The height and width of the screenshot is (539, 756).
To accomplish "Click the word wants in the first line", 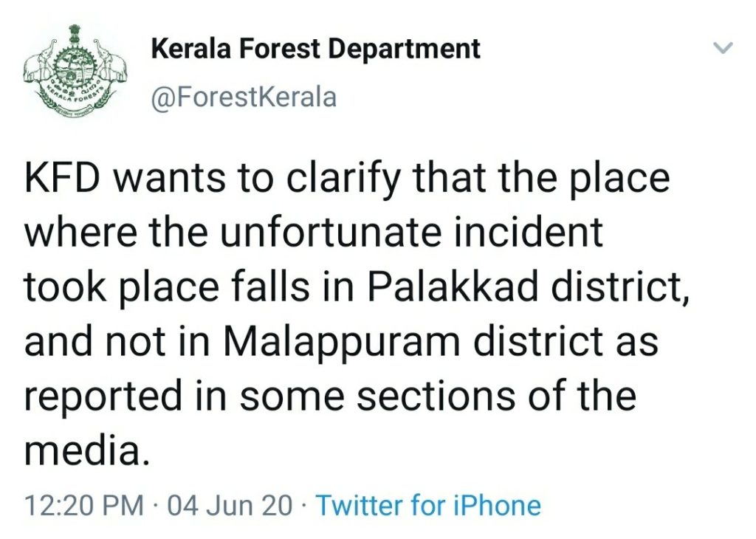I will point(169,179).
